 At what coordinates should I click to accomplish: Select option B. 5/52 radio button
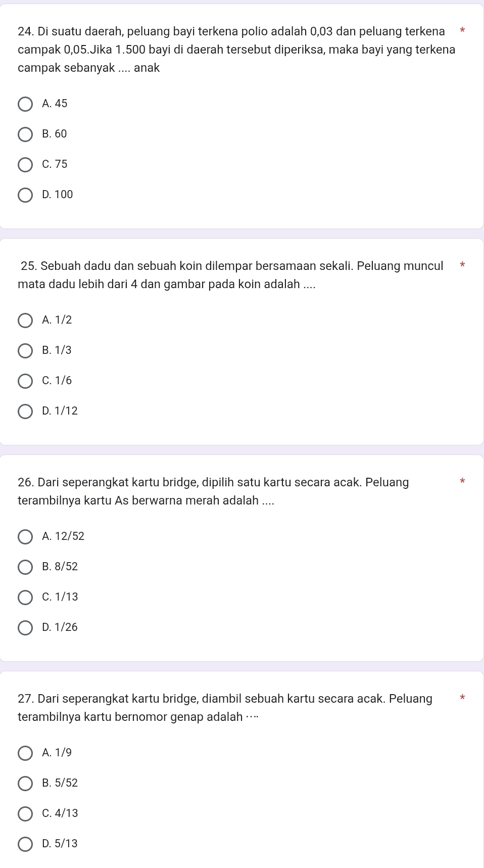(x=25, y=784)
